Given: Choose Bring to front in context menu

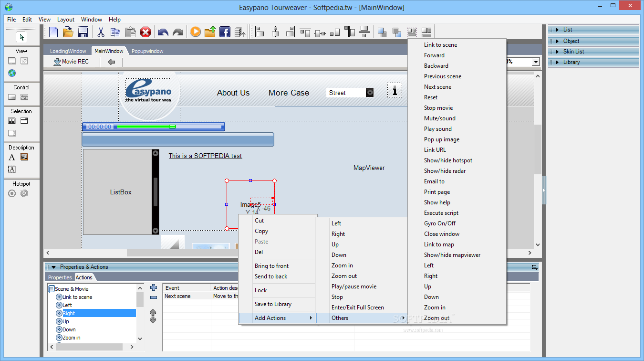Looking at the screenshot, I should 271,266.
